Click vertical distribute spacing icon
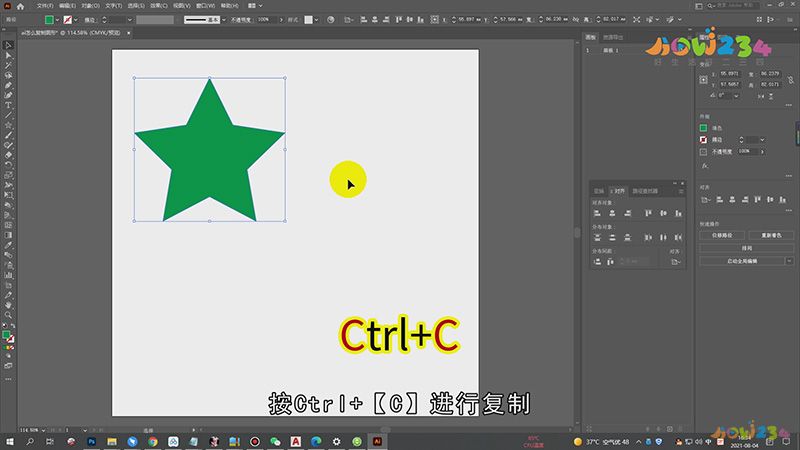Screen dimensions: 800x450 (x=597, y=262)
